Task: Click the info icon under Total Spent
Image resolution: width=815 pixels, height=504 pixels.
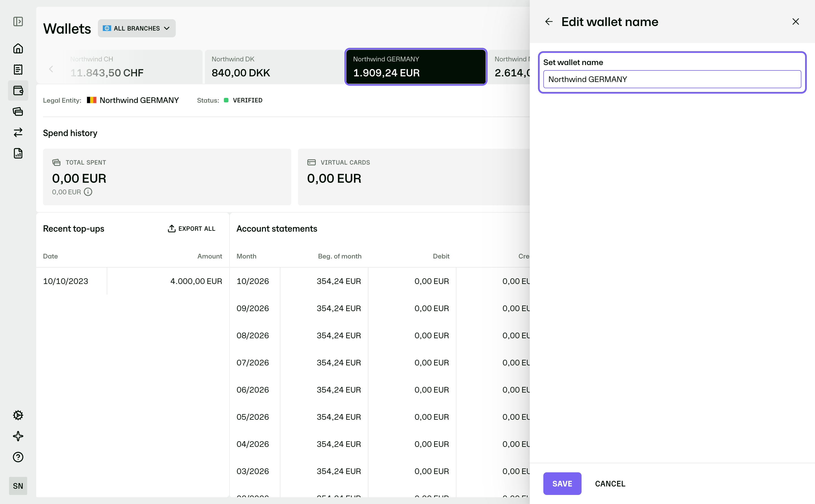Action: [88, 192]
